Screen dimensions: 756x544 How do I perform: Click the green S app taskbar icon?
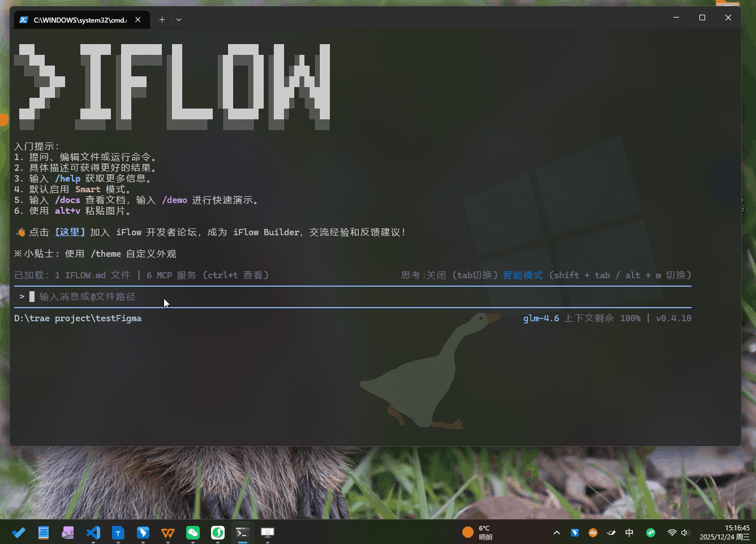pos(218,533)
